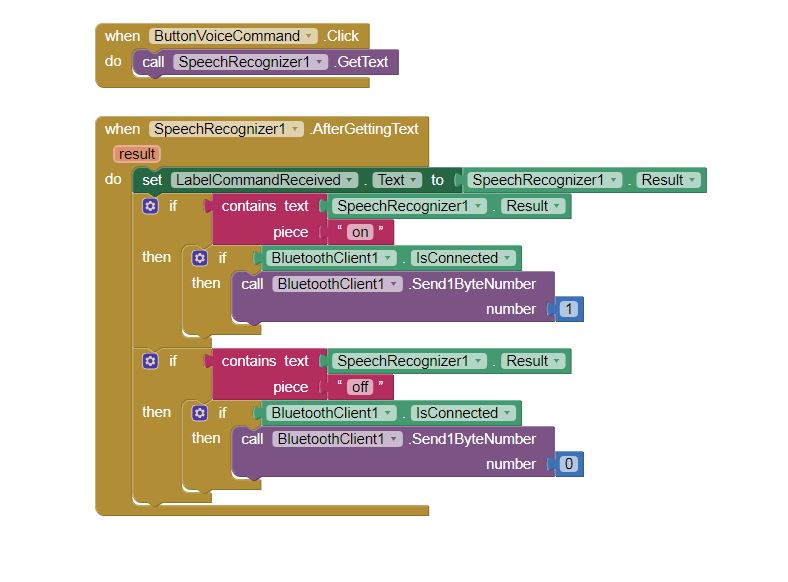The height and width of the screenshot is (582, 788).
Task: Click "contains text" label above the "on" piece
Action: pyautogui.click(x=265, y=206)
